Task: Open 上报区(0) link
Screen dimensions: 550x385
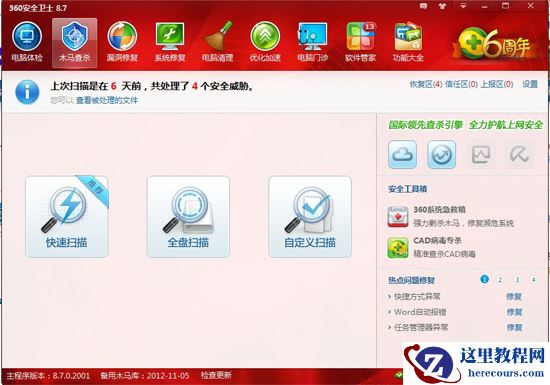Action: pyautogui.click(x=497, y=84)
